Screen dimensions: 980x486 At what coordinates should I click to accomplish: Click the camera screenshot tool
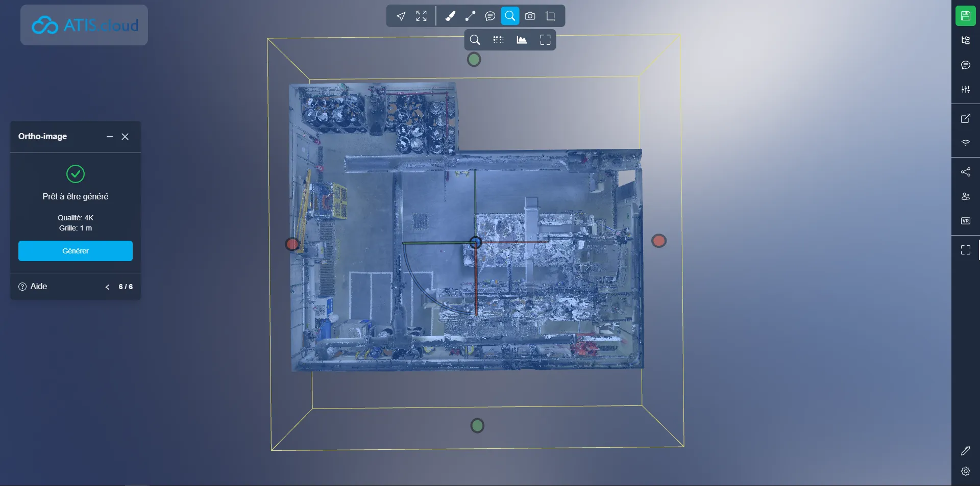click(530, 16)
